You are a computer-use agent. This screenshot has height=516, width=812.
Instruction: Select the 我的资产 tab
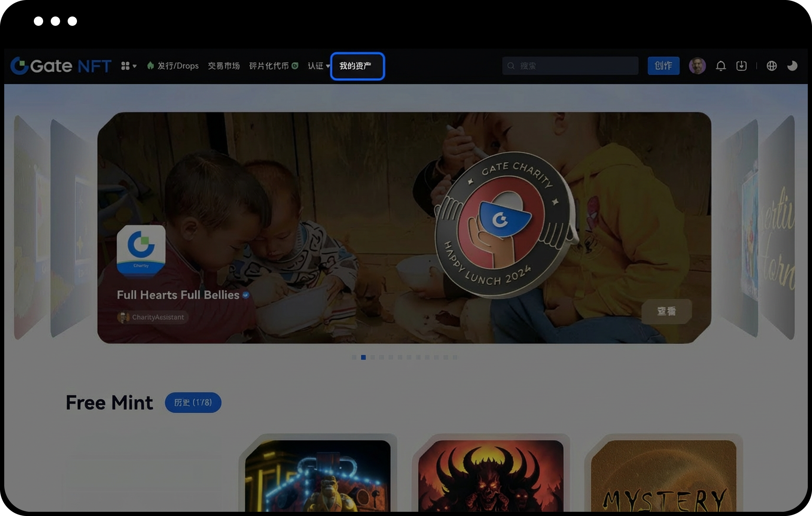pos(357,66)
